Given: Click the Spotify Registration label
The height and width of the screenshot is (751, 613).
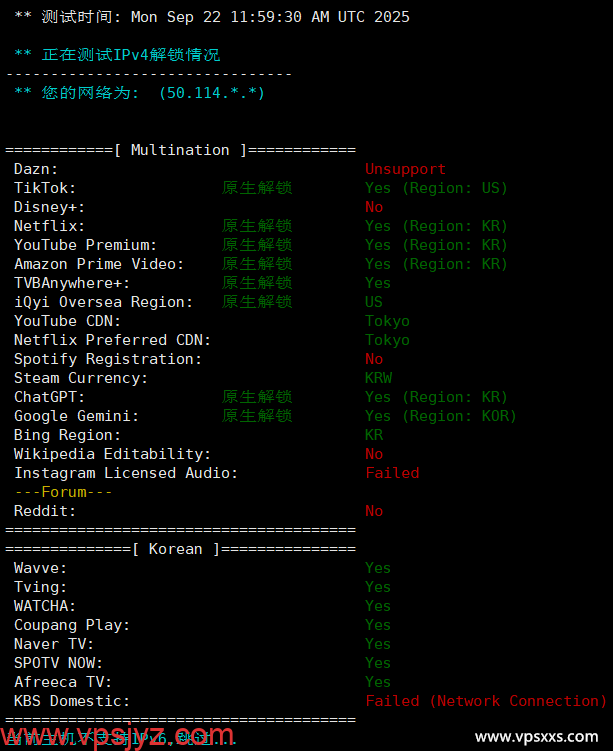Looking at the screenshot, I should point(108,359).
